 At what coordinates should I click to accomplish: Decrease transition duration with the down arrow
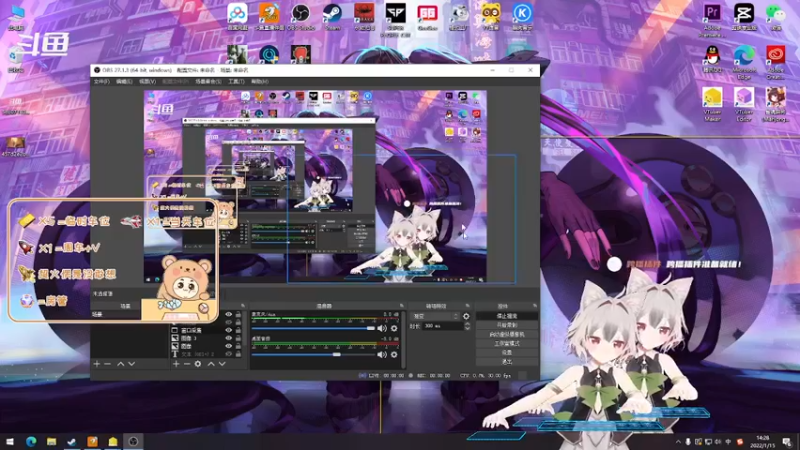tap(467, 328)
